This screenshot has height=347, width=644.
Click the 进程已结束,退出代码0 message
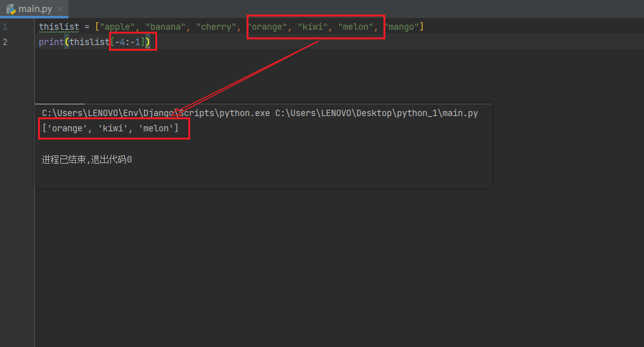coord(87,159)
